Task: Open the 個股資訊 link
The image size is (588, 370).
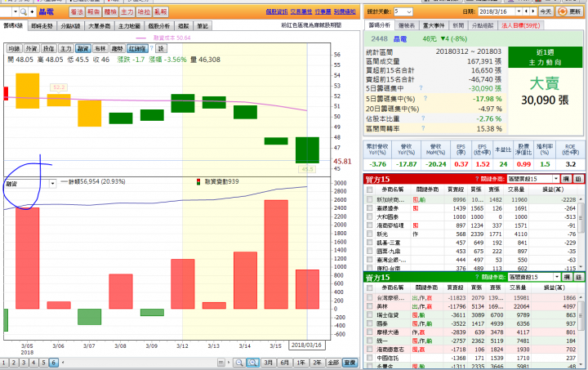Action: tap(277, 11)
